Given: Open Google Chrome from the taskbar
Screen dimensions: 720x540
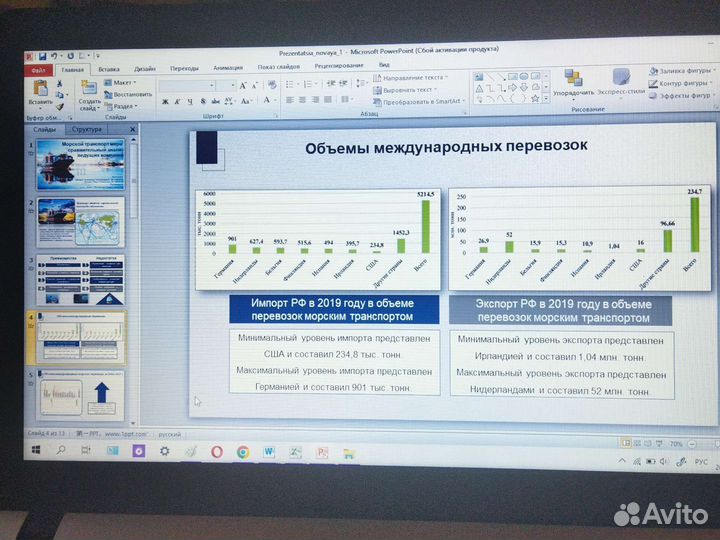Looking at the screenshot, I should [243, 453].
